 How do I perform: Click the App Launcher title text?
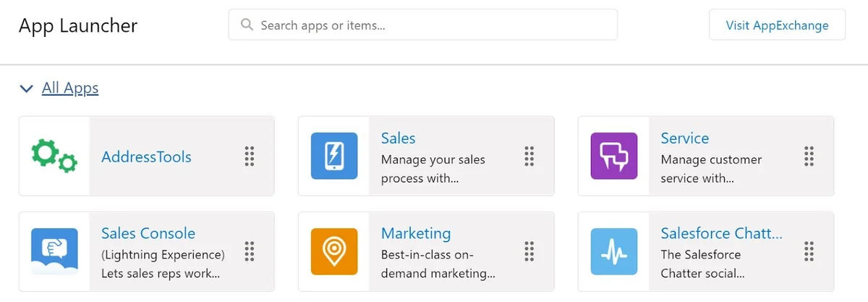click(x=78, y=26)
